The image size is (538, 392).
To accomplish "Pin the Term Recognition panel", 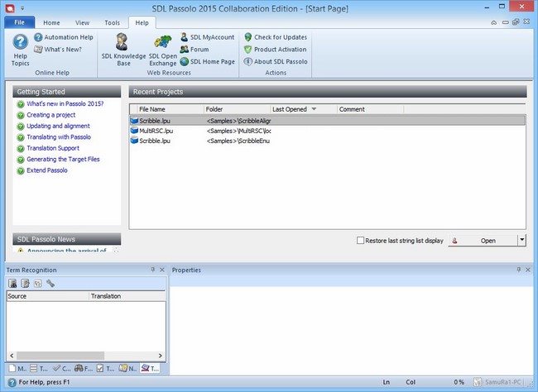I will 153,270.
